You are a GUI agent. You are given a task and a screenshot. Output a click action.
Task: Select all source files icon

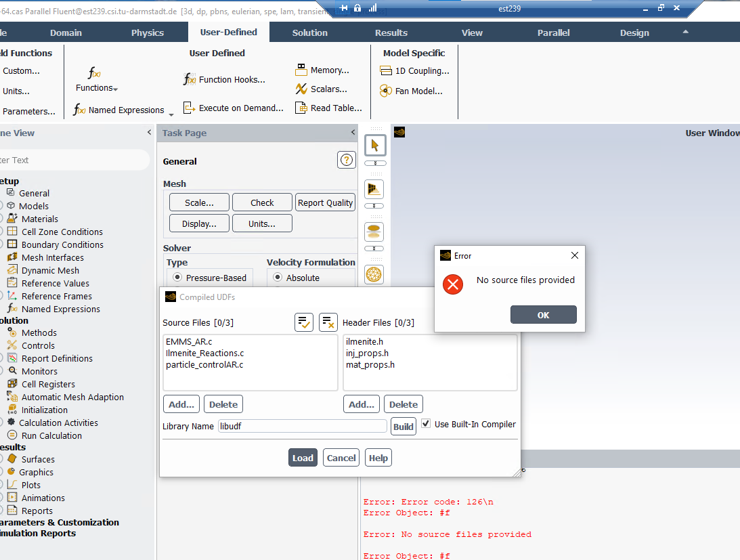pyautogui.click(x=304, y=323)
